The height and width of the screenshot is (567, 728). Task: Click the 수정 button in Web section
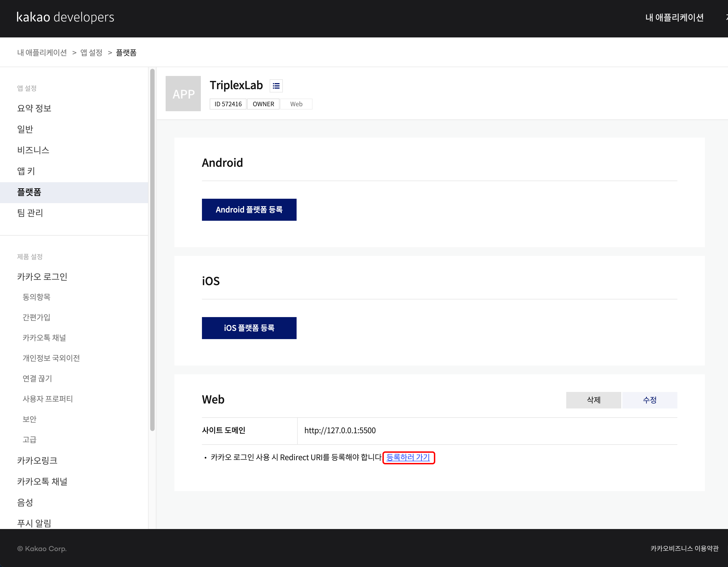pyautogui.click(x=649, y=400)
